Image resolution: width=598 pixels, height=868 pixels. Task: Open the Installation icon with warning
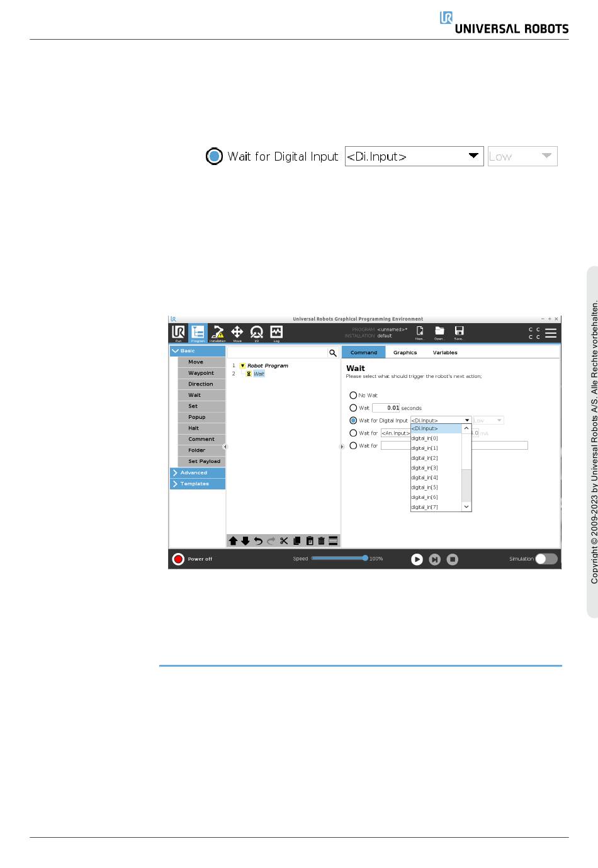coord(218,333)
